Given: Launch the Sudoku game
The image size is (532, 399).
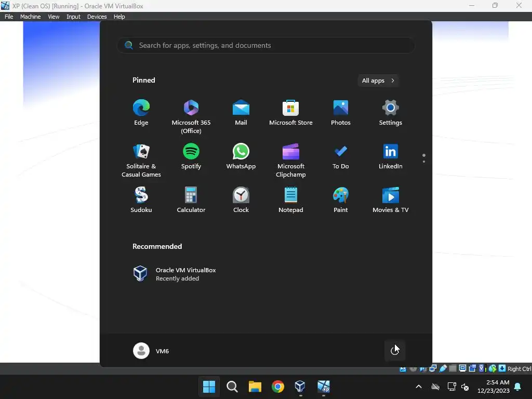Looking at the screenshot, I should click(x=141, y=200).
